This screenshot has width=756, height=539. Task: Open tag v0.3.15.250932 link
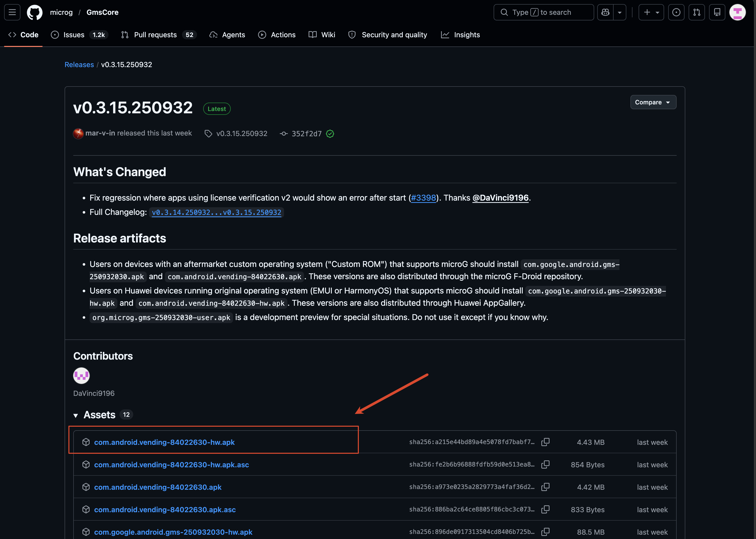pyautogui.click(x=242, y=133)
